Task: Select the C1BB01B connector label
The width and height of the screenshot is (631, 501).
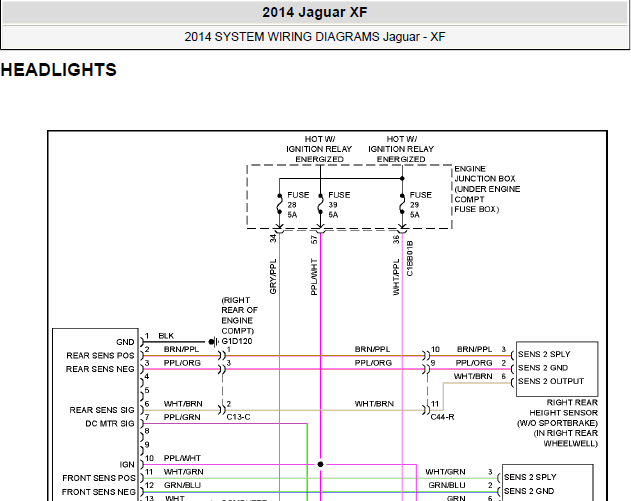Action: pos(410,258)
